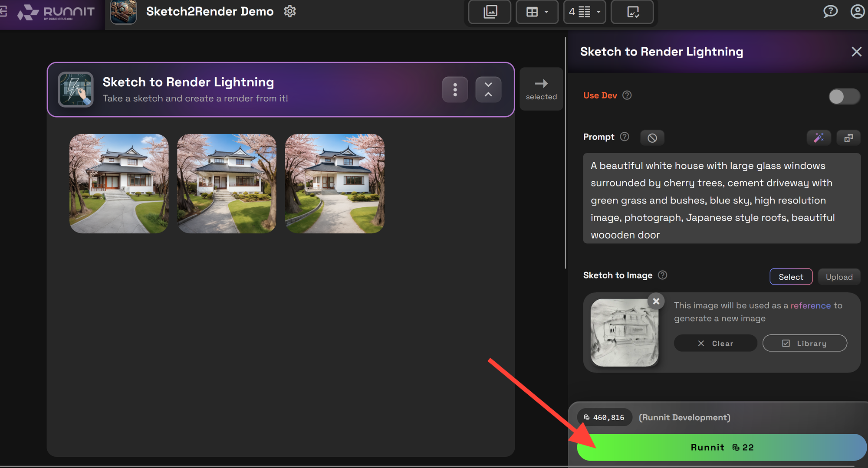Collapse the Sketch to Render Lightning card
This screenshot has width=868, height=468.
click(488, 90)
